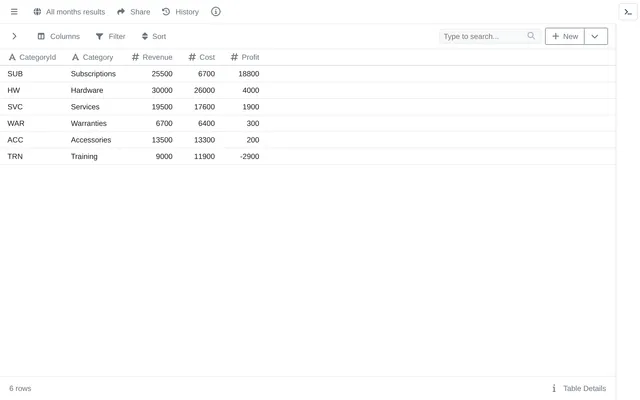The height and width of the screenshot is (400, 640).
Task: Select the 25500 revenue cell
Action: pyautogui.click(x=162, y=74)
